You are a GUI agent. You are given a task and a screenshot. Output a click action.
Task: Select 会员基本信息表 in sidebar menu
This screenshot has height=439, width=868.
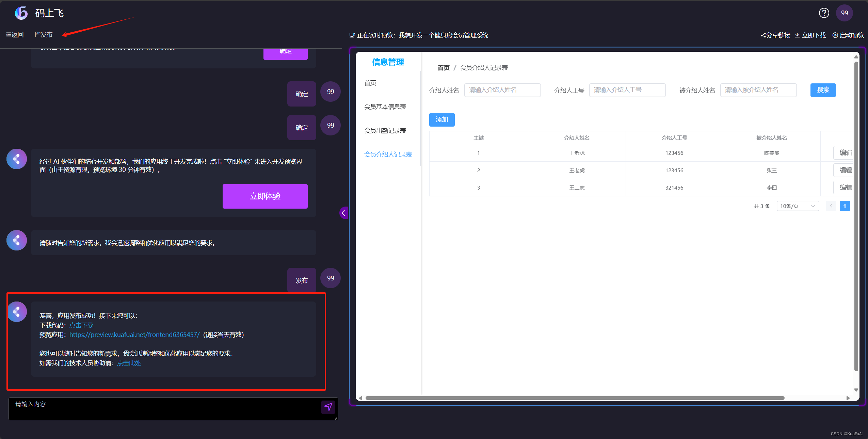(385, 107)
